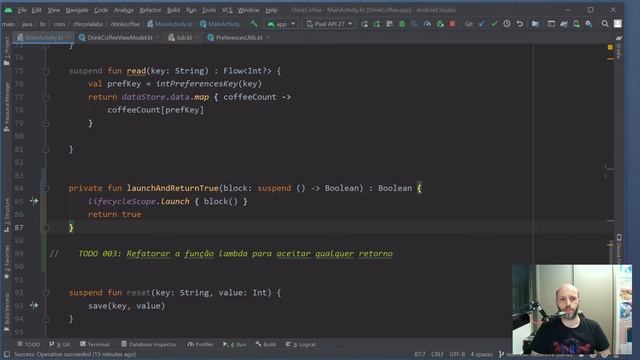Click the CRLF line separator status entry
640x360 pixels.
point(437,354)
